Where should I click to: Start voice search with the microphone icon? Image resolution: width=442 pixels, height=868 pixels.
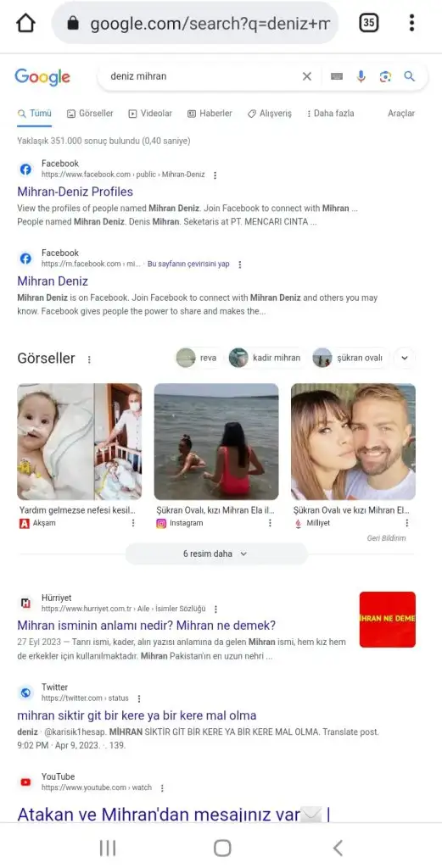point(361,76)
